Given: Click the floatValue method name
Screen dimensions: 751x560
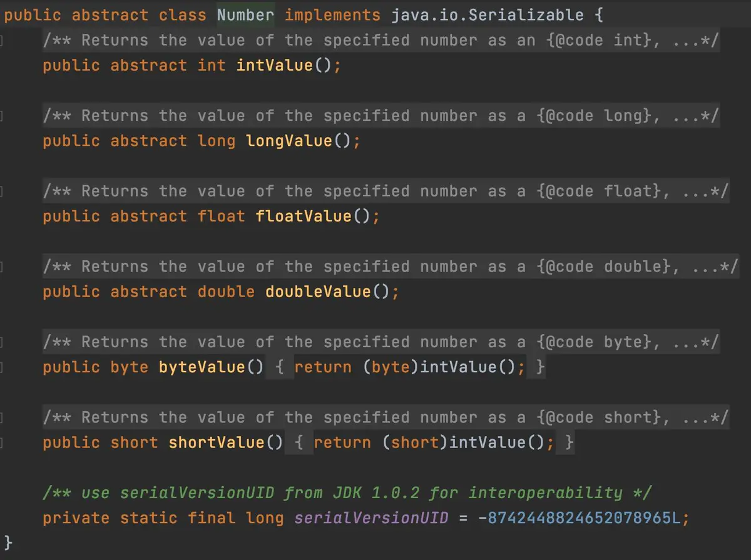Looking at the screenshot, I should click(x=304, y=216).
